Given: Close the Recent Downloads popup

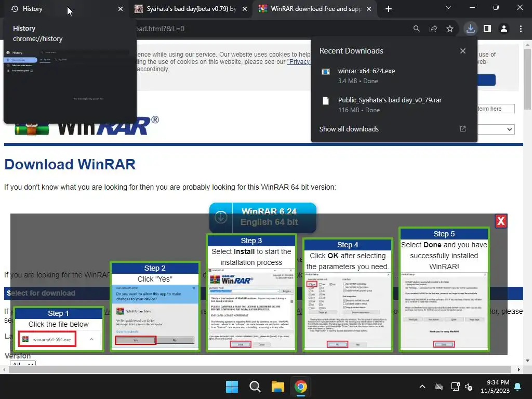Looking at the screenshot, I should (x=463, y=51).
